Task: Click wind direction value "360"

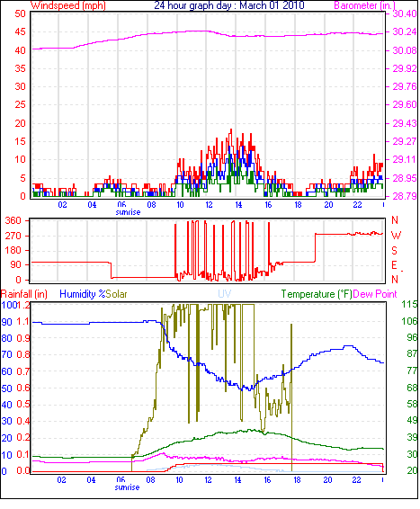Action: (13, 220)
